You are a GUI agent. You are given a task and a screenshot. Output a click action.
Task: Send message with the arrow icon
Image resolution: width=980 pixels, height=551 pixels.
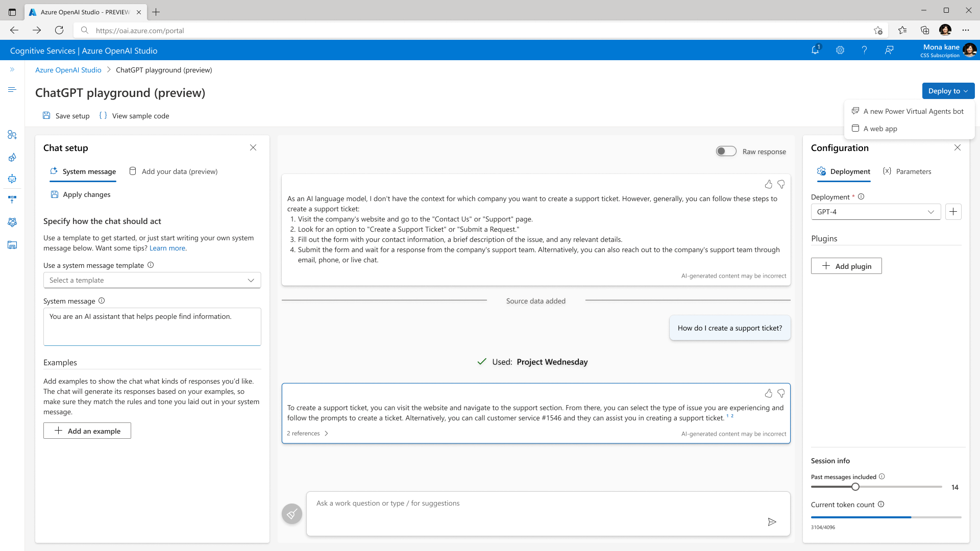click(772, 521)
